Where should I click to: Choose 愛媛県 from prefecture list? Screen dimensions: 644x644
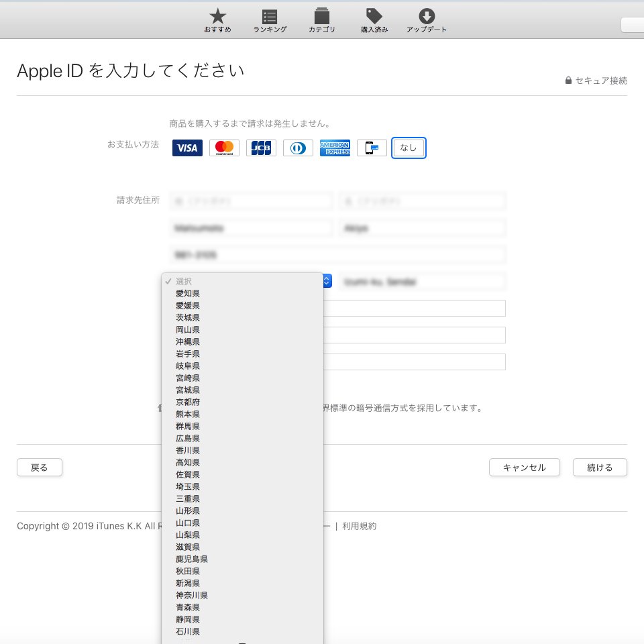click(x=242, y=306)
